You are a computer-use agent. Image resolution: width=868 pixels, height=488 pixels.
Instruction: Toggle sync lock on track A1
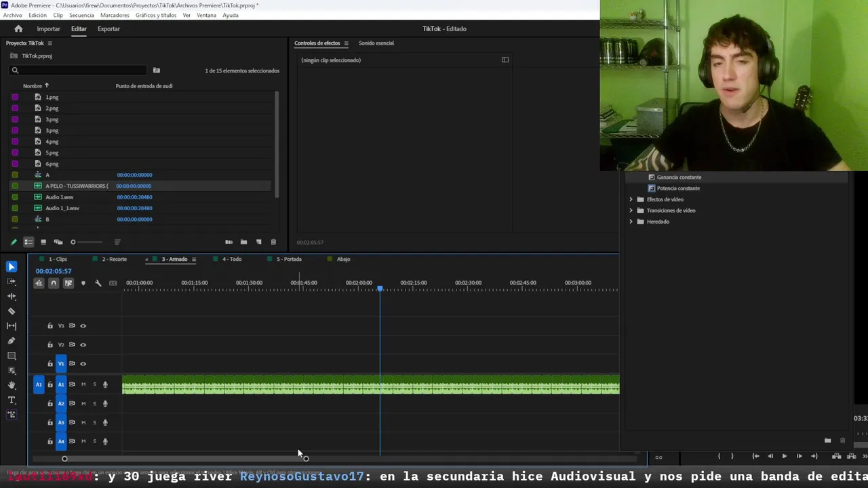click(72, 385)
